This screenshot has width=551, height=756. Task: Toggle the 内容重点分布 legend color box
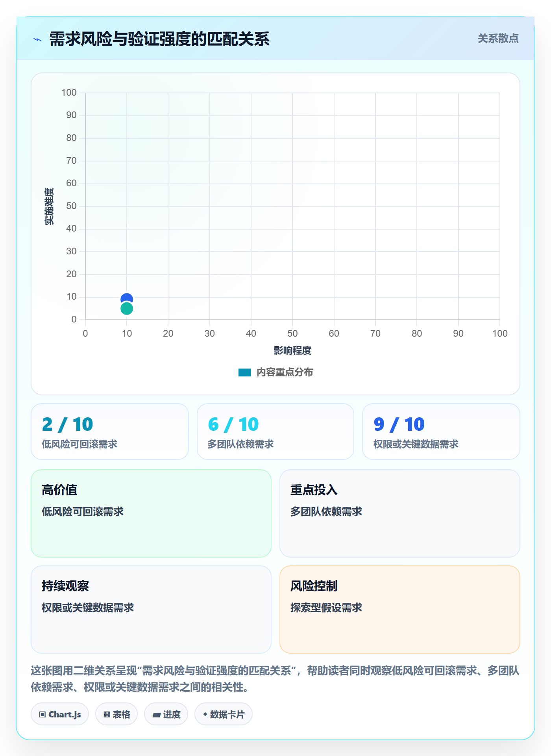(245, 372)
